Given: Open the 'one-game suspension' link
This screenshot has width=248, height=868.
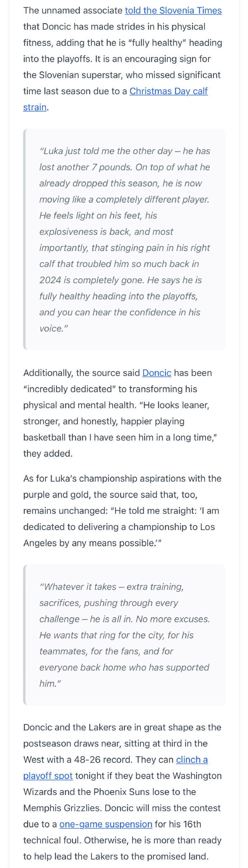Looking at the screenshot, I should 106,824.
